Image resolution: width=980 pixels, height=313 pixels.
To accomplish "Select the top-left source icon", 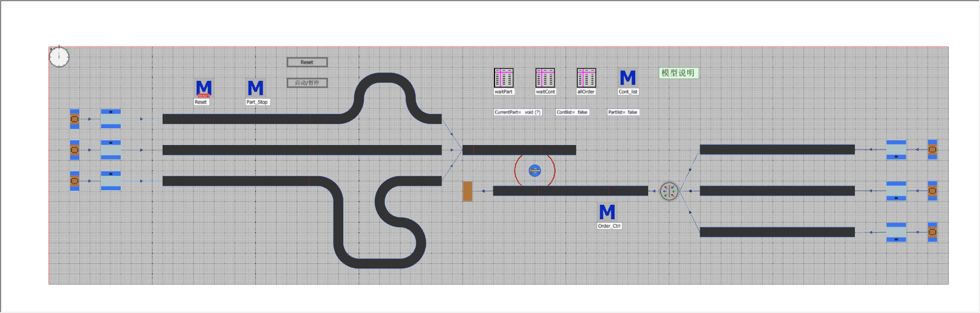I will [x=74, y=119].
